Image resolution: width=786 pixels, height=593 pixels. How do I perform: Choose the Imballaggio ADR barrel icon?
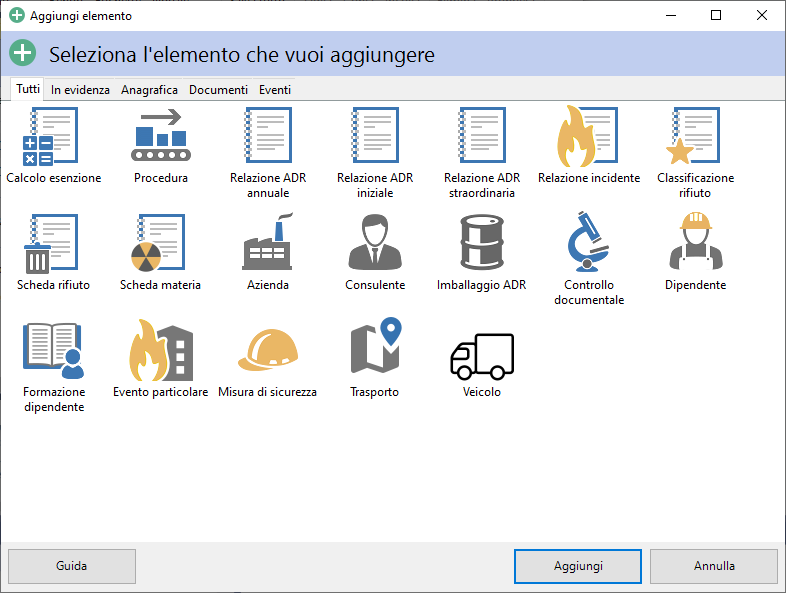pyautogui.click(x=481, y=244)
